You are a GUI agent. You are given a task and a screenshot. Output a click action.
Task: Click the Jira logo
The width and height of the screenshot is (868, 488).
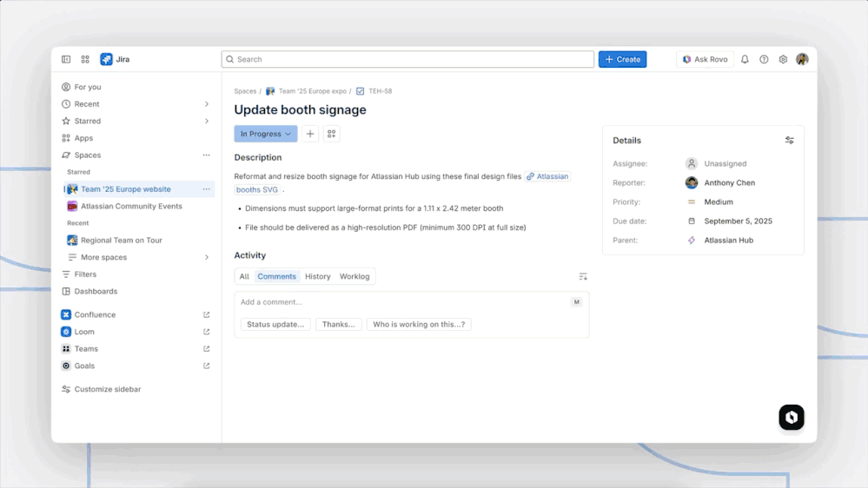[115, 59]
